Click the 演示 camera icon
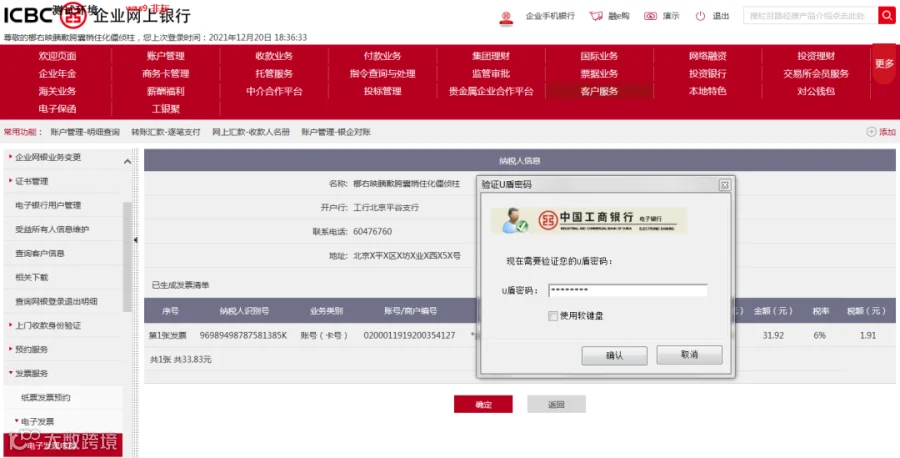The image size is (900, 458). [x=650, y=16]
